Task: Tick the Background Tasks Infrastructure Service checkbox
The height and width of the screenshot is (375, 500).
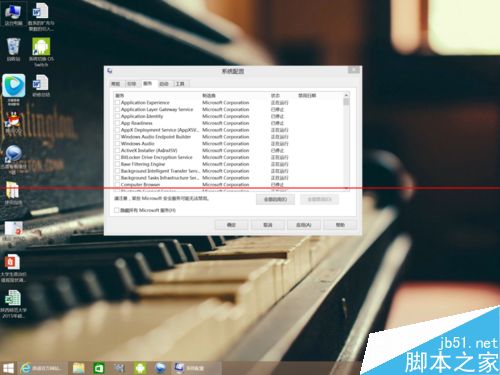Action: click(117, 178)
